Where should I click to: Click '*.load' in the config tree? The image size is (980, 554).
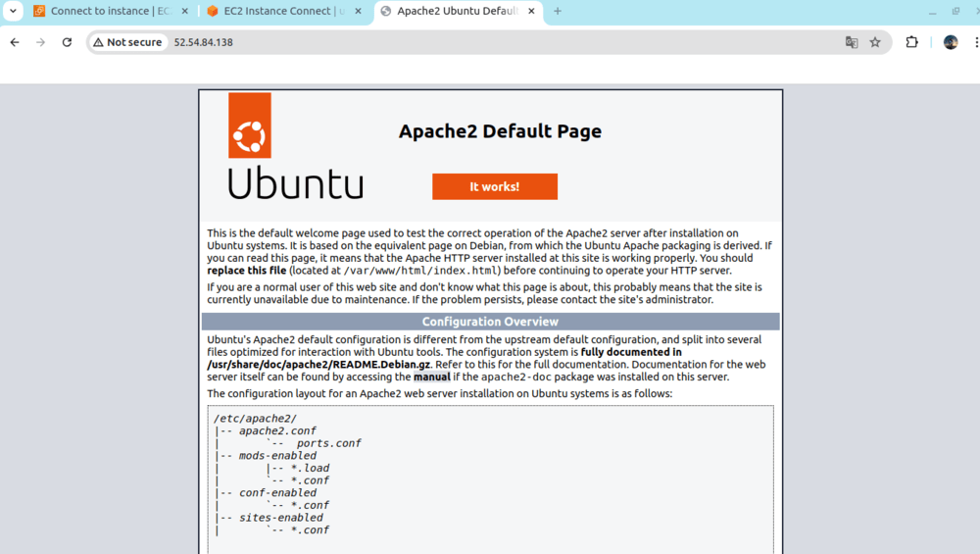(310, 469)
